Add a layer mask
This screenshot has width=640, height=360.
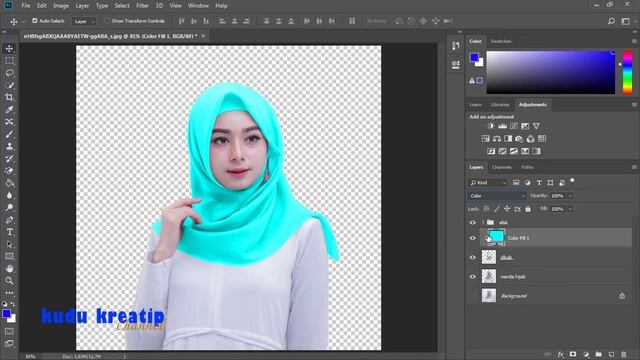[573, 354]
